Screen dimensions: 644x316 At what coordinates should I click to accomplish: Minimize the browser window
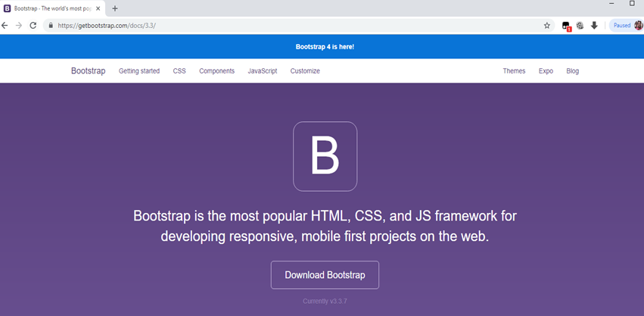(612, 3)
